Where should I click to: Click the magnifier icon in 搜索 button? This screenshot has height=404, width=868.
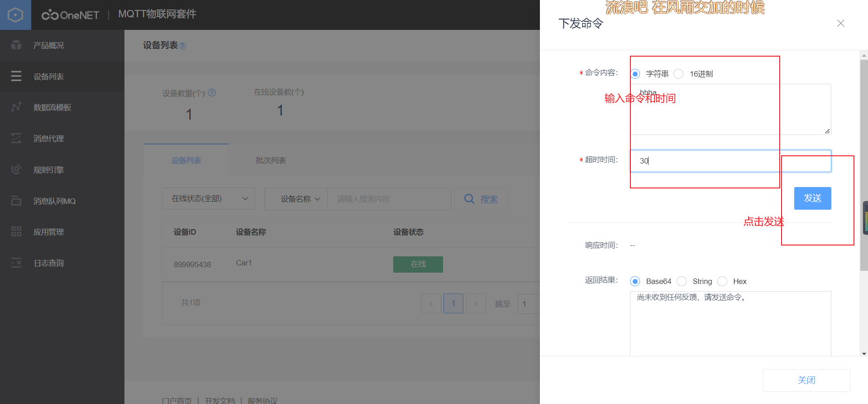[469, 199]
